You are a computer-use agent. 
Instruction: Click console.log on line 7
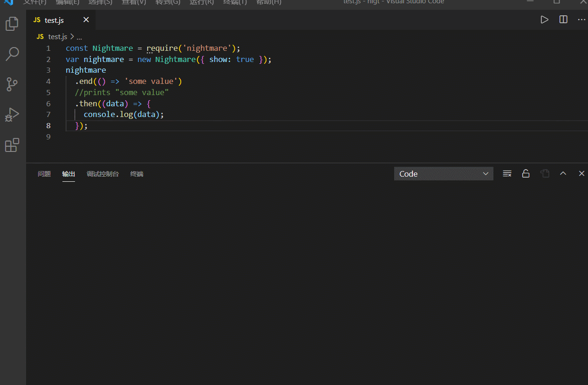[x=108, y=115]
